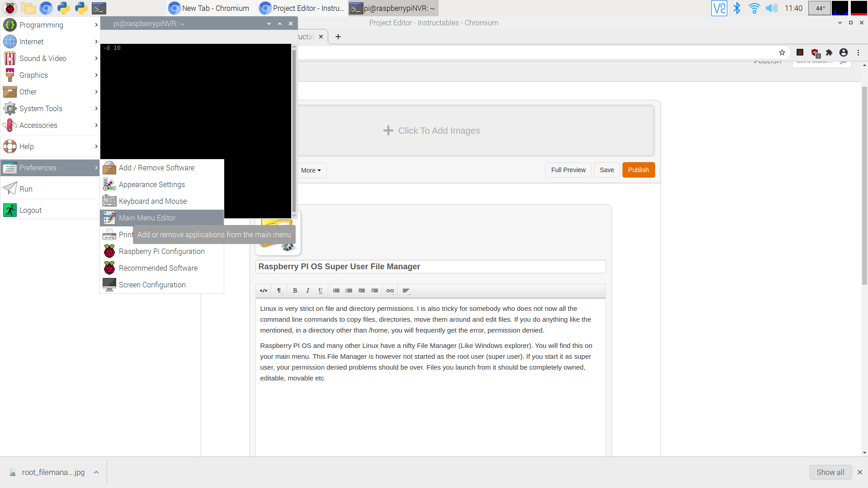Click the project title input field
The height and width of the screenshot is (488, 868).
(x=430, y=267)
